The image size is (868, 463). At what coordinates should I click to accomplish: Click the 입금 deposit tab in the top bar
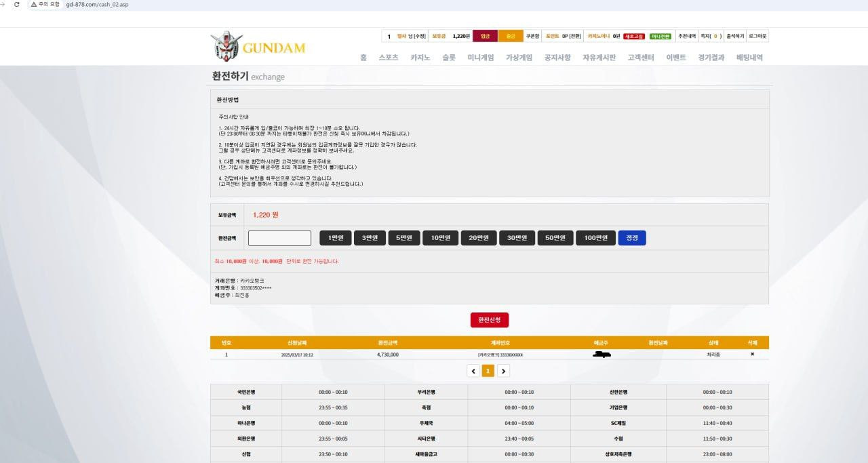(485, 36)
